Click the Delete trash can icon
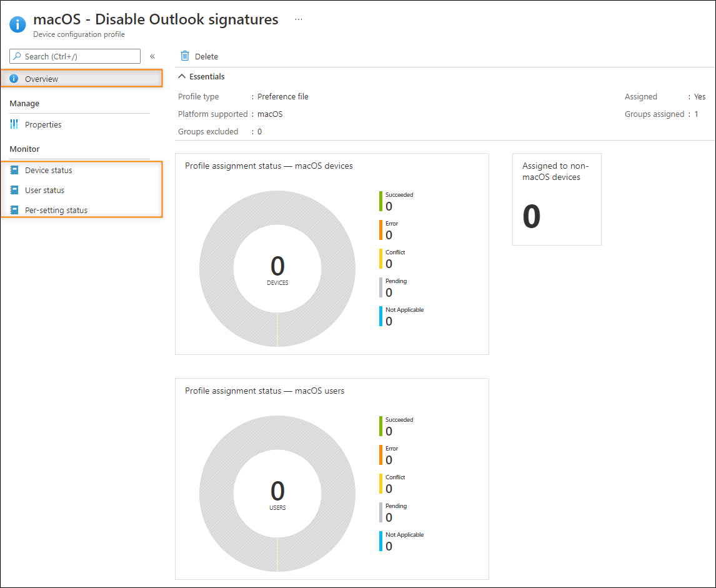 [185, 56]
